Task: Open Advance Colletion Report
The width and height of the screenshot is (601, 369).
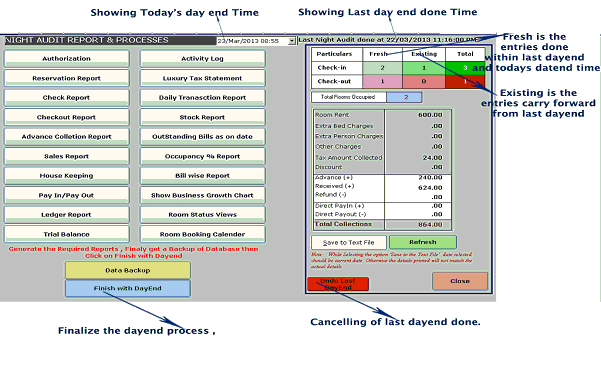Action: point(67,137)
